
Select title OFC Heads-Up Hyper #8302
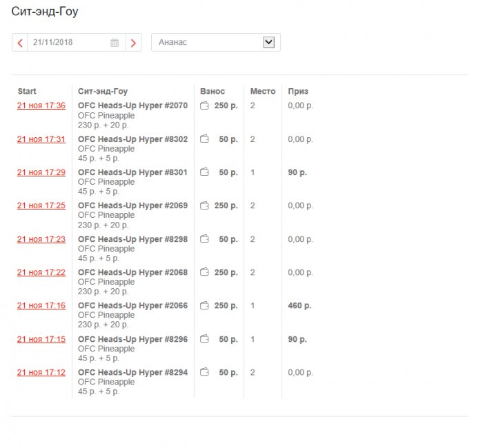pyautogui.click(x=132, y=139)
